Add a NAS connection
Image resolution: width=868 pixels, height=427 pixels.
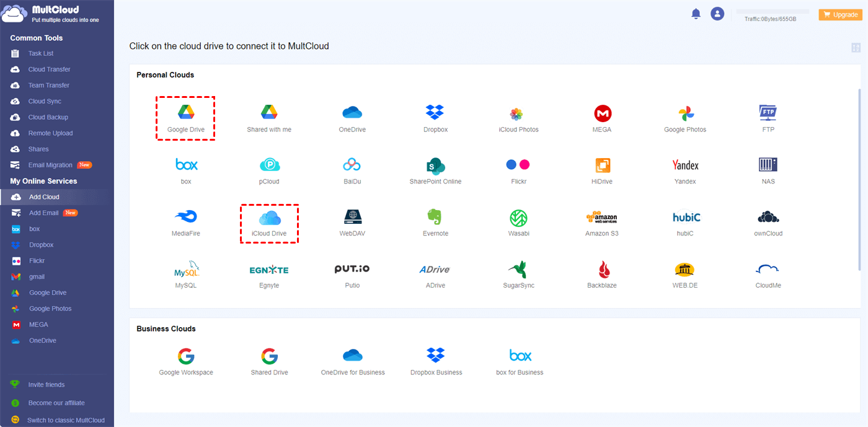point(768,170)
